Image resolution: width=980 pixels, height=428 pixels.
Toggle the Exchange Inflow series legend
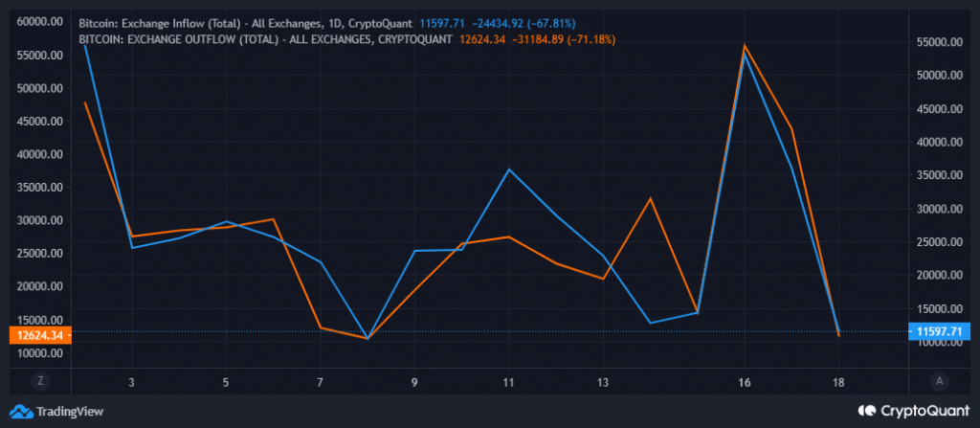[x=247, y=21]
